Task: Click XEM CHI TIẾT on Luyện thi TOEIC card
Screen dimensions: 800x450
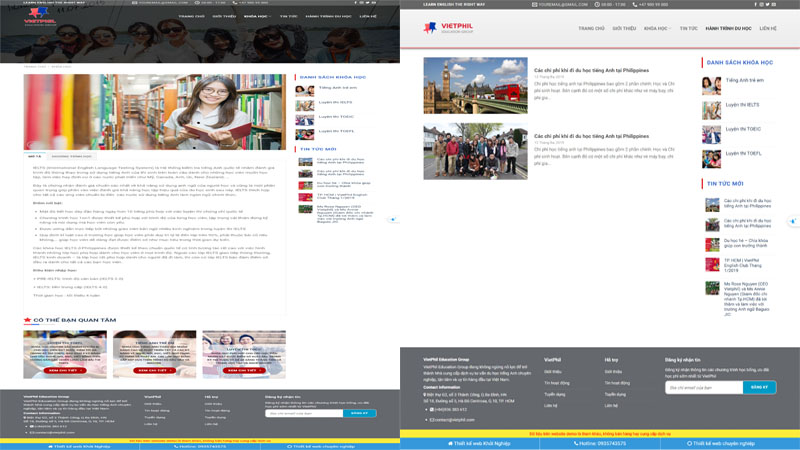Action: click(x=244, y=370)
